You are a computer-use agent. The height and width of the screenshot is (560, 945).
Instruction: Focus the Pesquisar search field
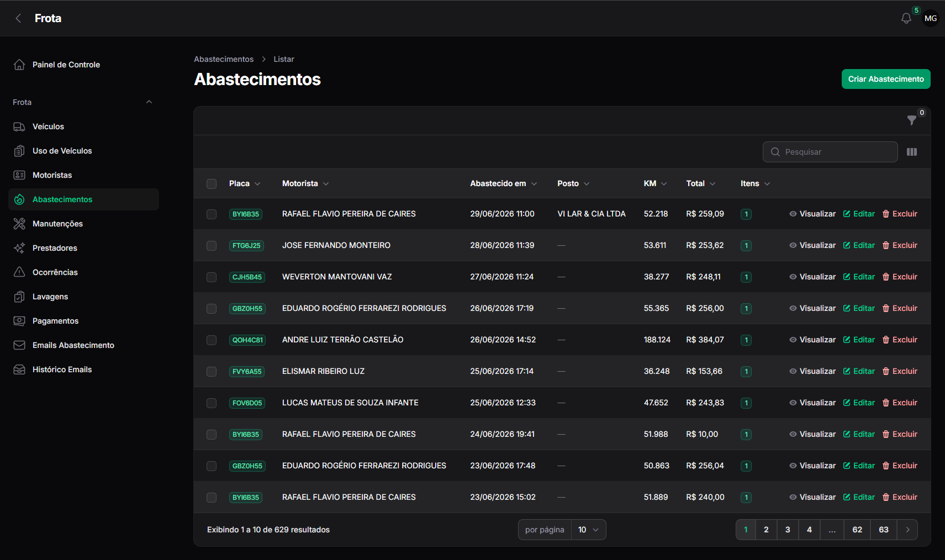click(x=830, y=152)
